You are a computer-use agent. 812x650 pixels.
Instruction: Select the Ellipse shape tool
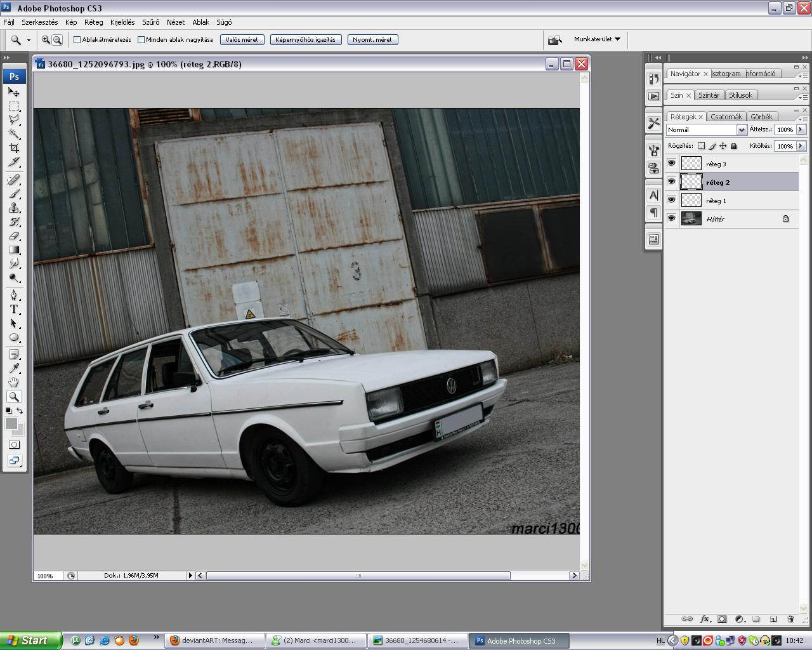(14, 338)
